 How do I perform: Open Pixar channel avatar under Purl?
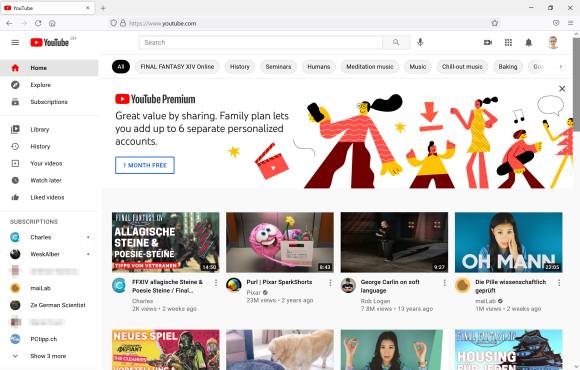point(234,286)
